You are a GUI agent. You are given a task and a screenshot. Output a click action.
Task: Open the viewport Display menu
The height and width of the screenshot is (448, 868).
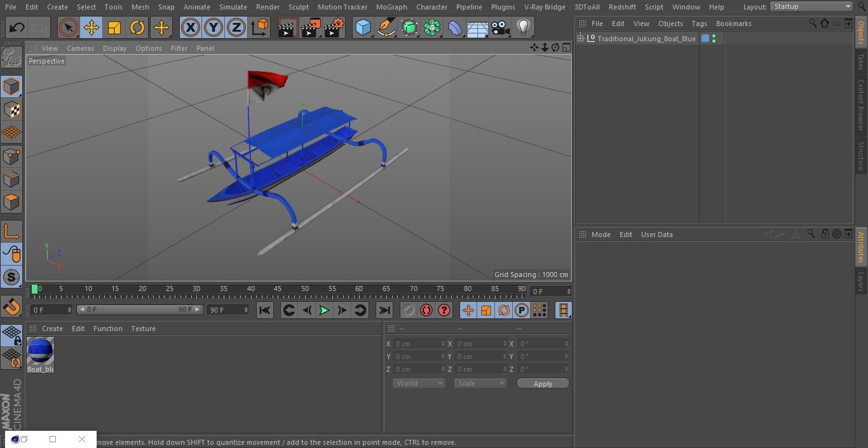pos(114,48)
